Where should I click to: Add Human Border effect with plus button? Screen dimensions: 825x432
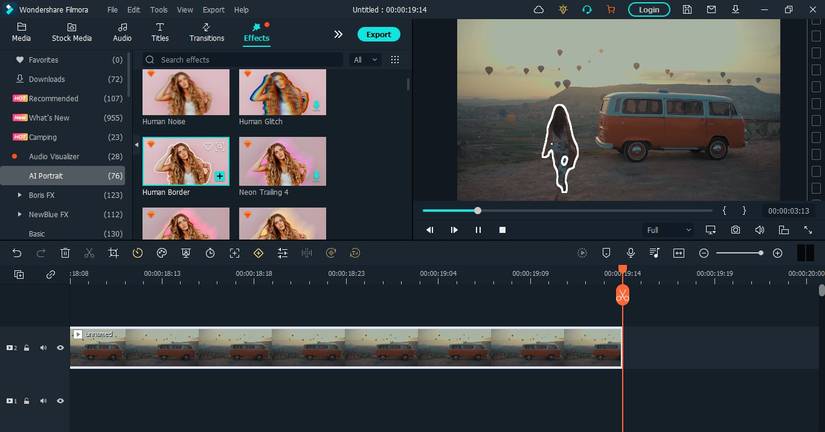pyautogui.click(x=219, y=176)
